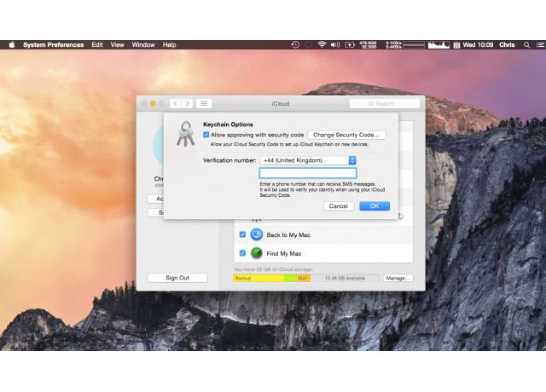Open the volume control in menu bar
The image size is (546, 392).
(x=335, y=45)
